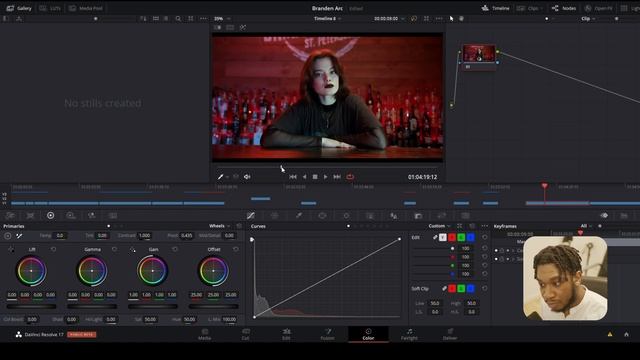Open gallery options three-dot menu

pyautogui.click(x=203, y=19)
